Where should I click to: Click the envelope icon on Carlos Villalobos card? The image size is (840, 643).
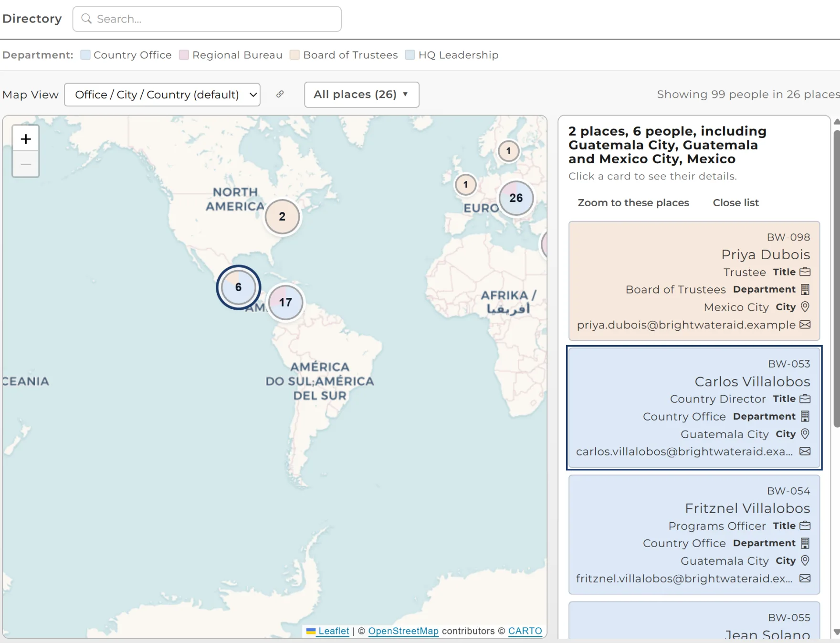point(805,451)
